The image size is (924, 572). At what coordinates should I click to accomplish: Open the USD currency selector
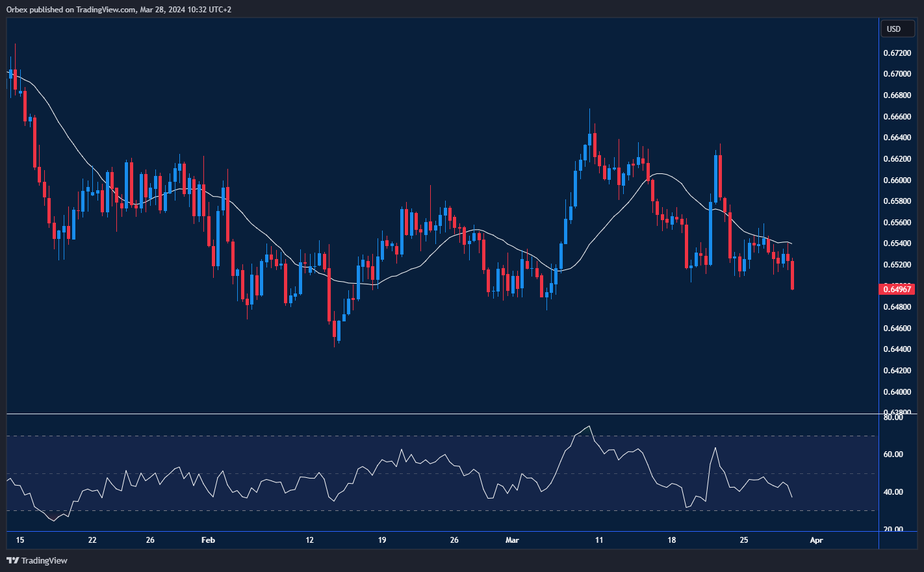894,29
